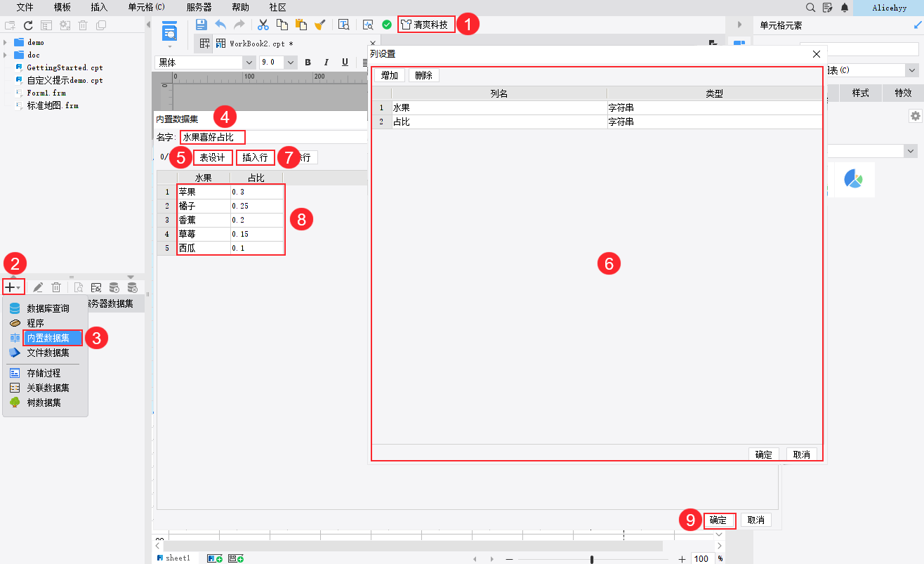
Task: Click the 增加 button in column settings
Action: tap(390, 76)
